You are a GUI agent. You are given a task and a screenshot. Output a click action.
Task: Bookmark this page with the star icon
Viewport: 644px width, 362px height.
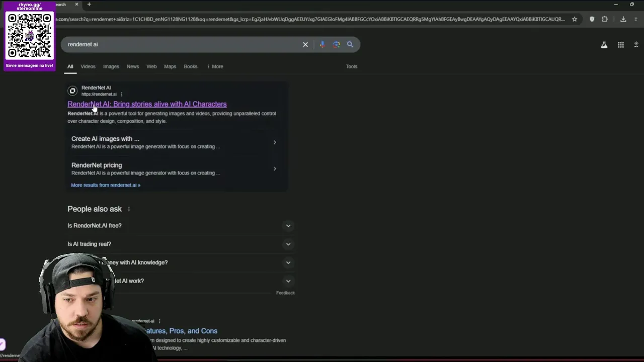(575, 19)
